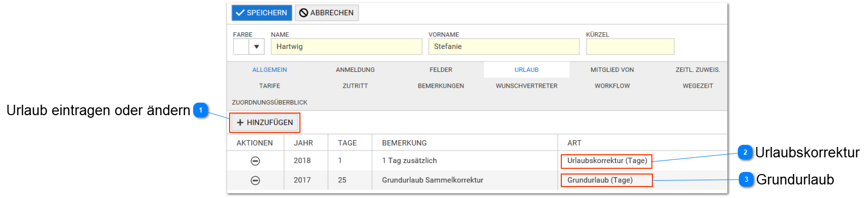
Task: Click the Bemerkung column header
Action: [x=405, y=143]
